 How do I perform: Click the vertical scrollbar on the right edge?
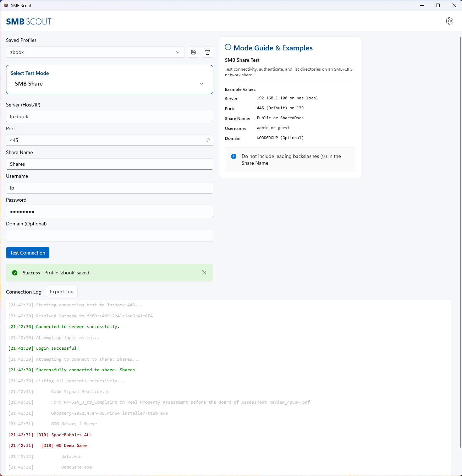(460, 241)
